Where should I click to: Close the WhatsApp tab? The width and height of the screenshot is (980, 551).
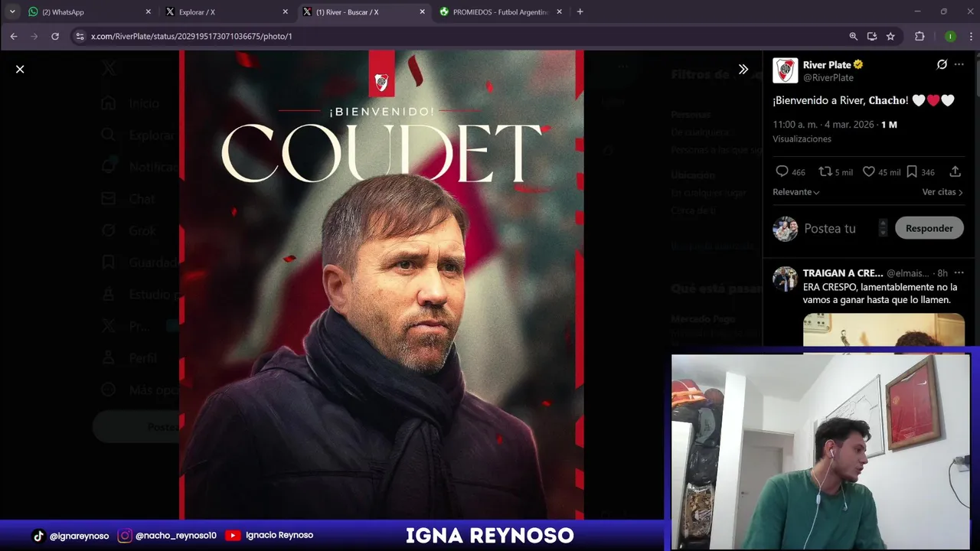[149, 11]
